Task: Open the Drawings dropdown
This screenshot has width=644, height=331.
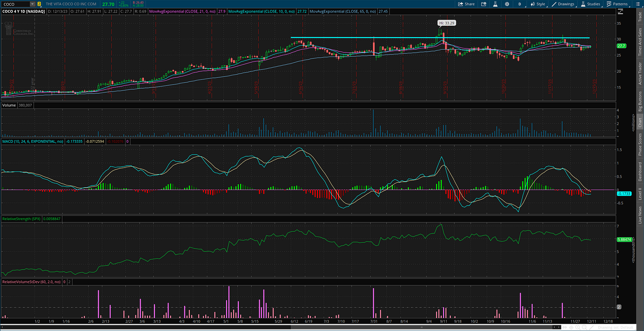Action: [563, 4]
